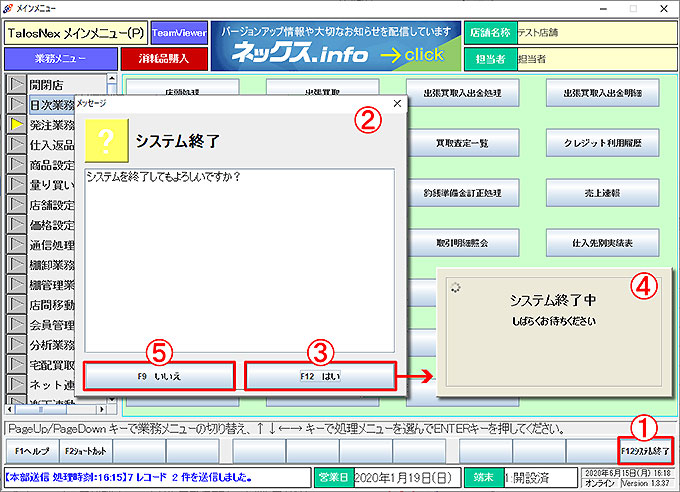Image resolution: width=680 pixels, height=492 pixels.
Task: Click the triangle icon beside 価格設定
Action: 16,224
